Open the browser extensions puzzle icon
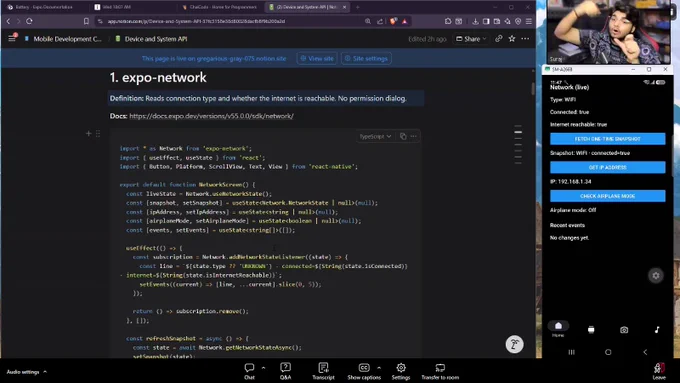This screenshot has height=383, width=680. point(448,21)
